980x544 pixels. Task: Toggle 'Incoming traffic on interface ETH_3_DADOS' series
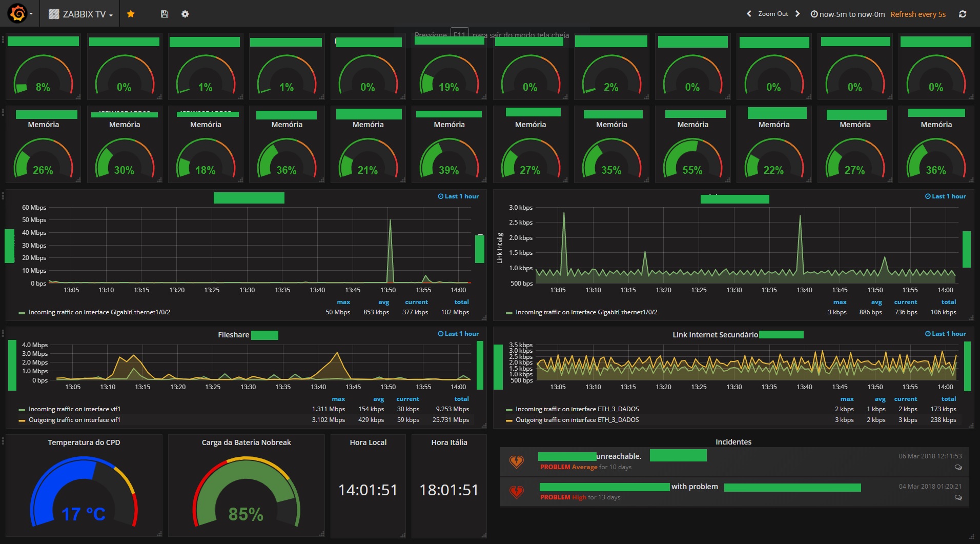577,409
